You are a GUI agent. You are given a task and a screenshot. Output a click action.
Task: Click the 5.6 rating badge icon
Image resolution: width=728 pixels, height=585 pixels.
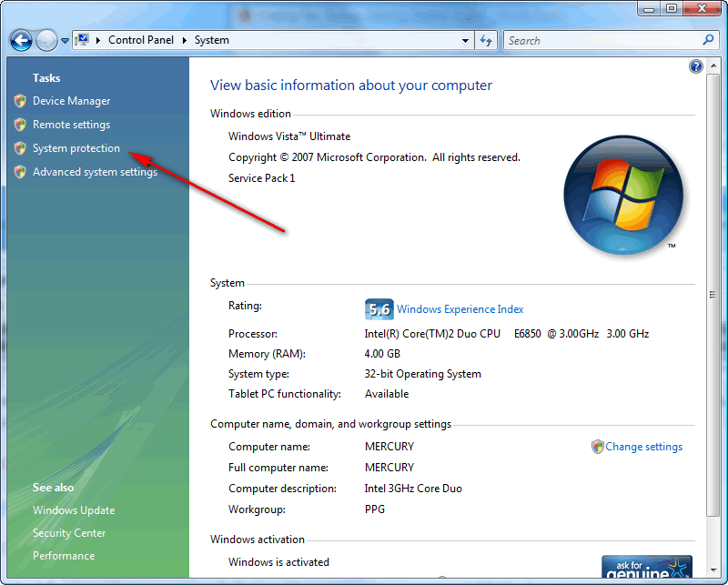(x=379, y=309)
